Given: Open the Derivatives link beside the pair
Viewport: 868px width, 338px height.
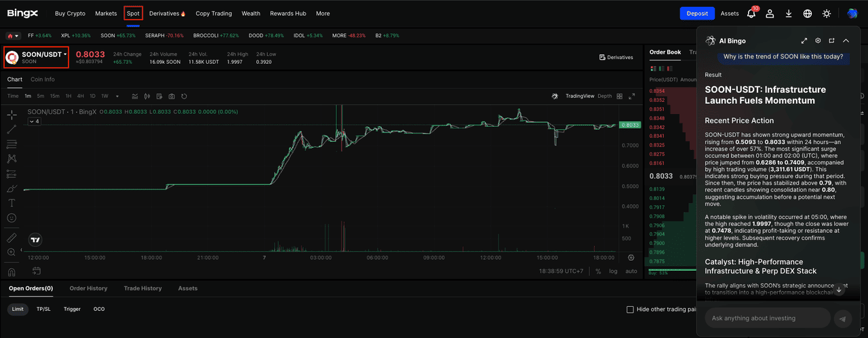Looking at the screenshot, I should (616, 58).
